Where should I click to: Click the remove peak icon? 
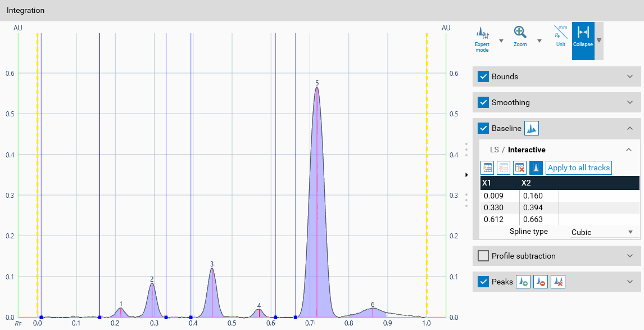(541, 282)
